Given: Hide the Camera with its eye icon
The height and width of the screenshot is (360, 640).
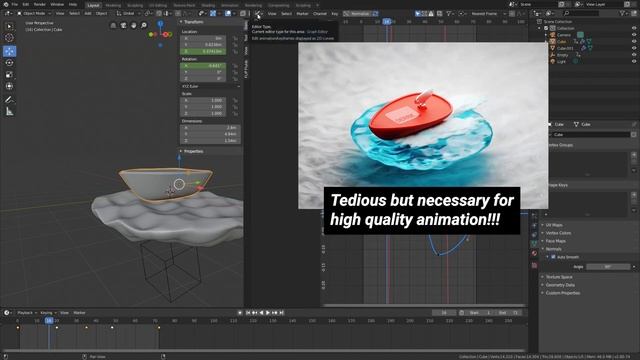Looking at the screenshot, I should (634, 35).
